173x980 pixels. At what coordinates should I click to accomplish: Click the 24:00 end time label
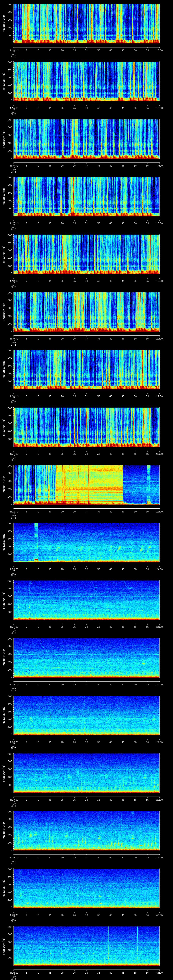coord(160,569)
